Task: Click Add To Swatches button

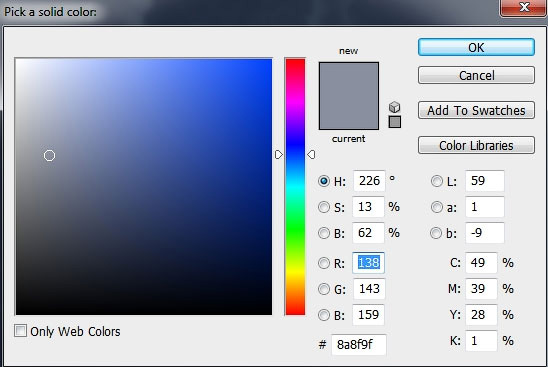Action: click(476, 110)
